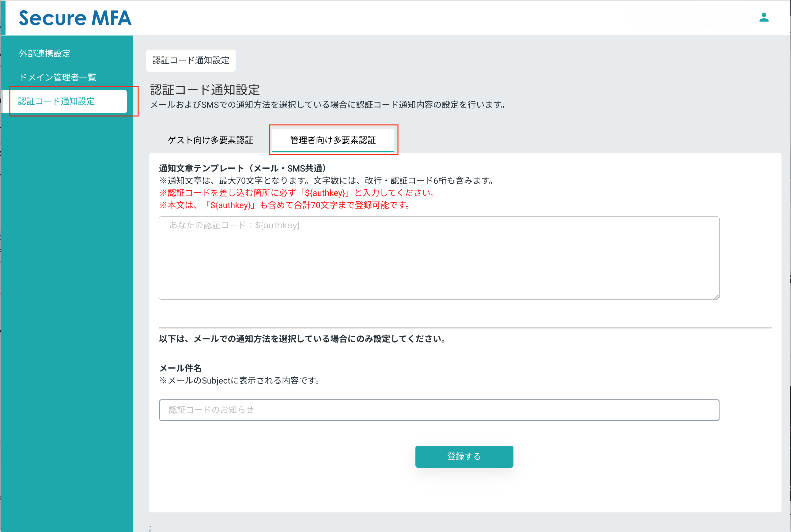The image size is (791, 532).
Task: Open ドメイン管理者一覧 in the sidebar
Action: (58, 77)
